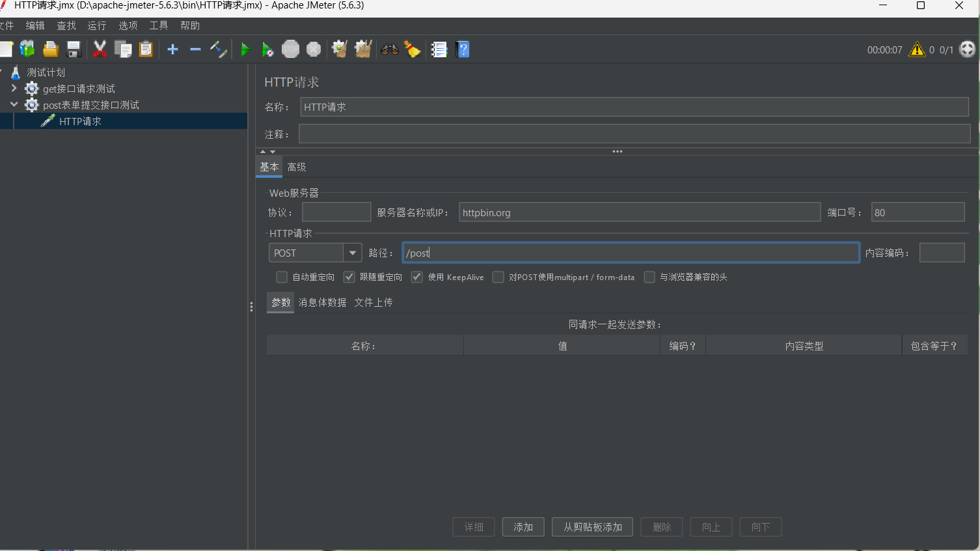This screenshot has height=551, width=980.
Task: Click the warning triangle log icon
Action: (917, 49)
